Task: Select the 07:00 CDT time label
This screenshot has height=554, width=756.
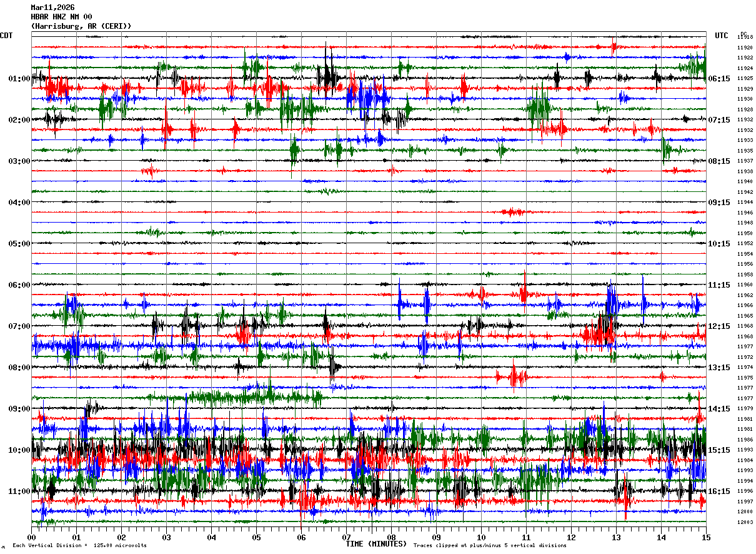Action: click(19, 326)
